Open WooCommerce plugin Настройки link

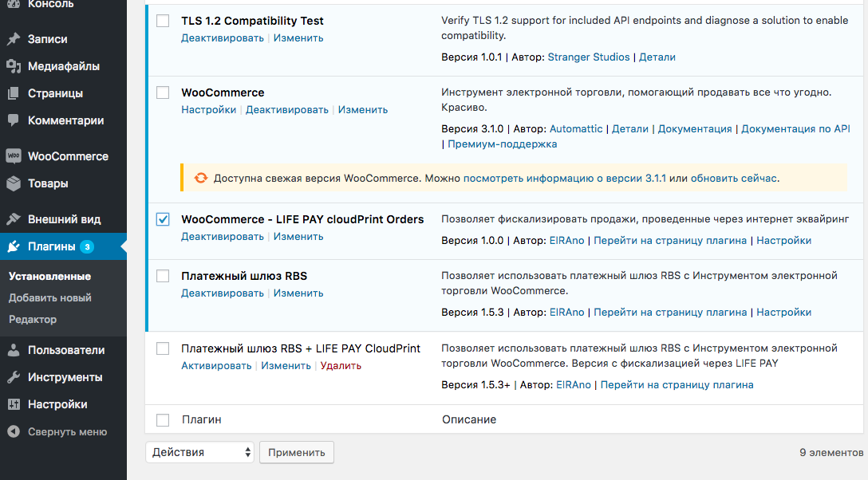[209, 110]
